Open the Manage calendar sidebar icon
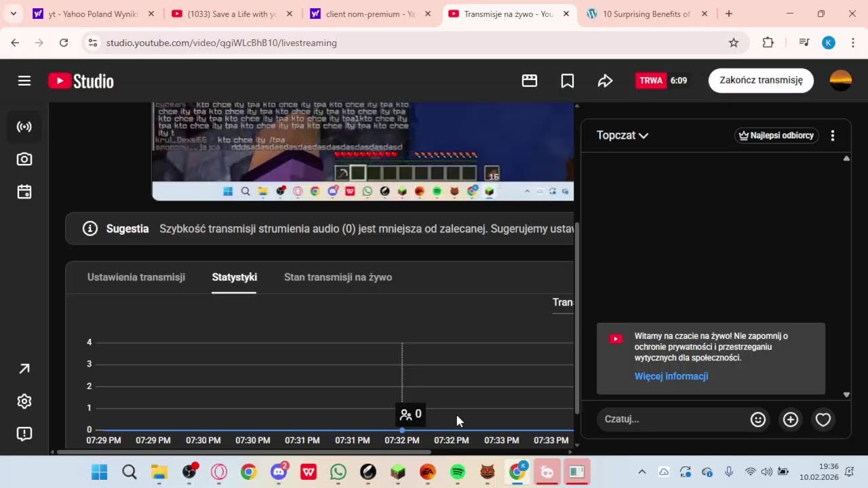The image size is (868, 488). pyautogui.click(x=24, y=192)
